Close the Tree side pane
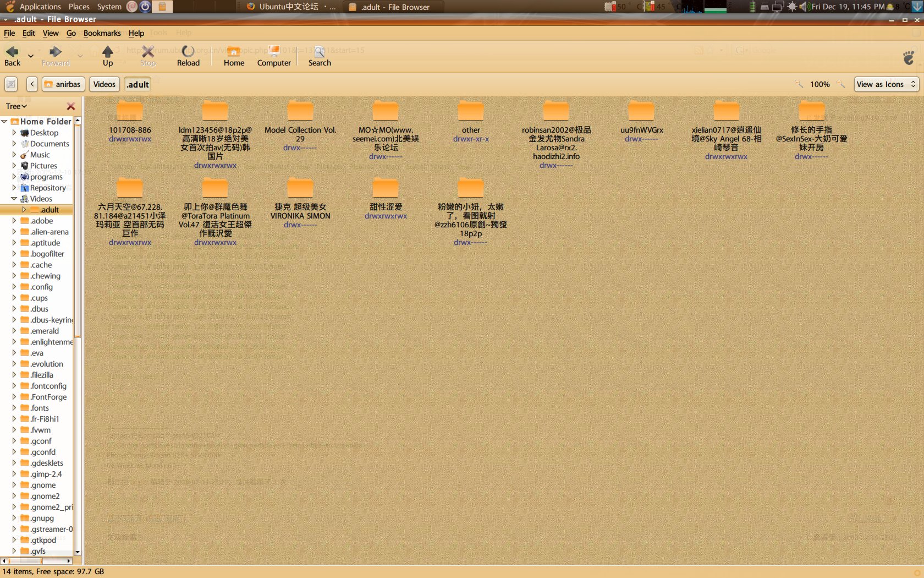Viewport: 924px width, 578px height. (71, 106)
